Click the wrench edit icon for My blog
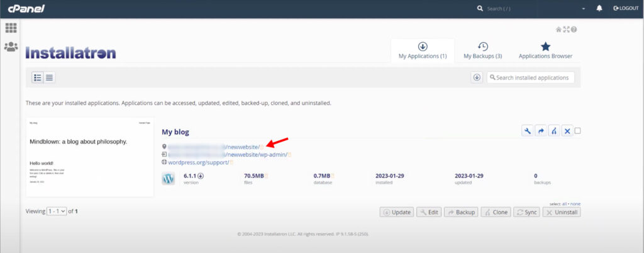644x253 pixels. 528,131
